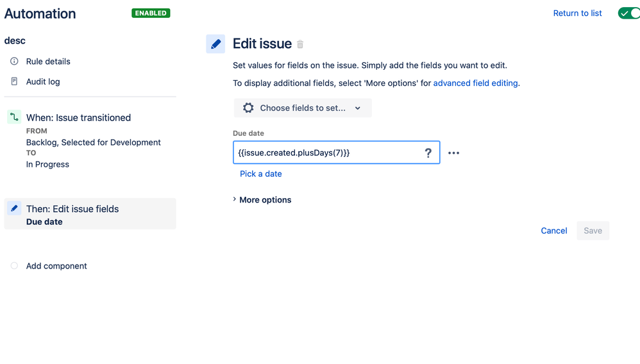640x364 pixels.
Task: Open the Choose fields to set dropdown
Action: click(303, 108)
